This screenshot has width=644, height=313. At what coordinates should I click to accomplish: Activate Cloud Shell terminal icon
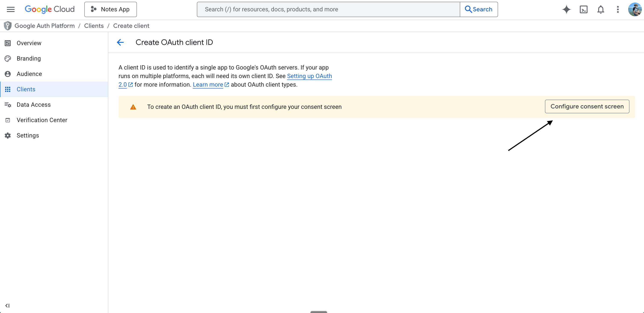click(x=583, y=9)
